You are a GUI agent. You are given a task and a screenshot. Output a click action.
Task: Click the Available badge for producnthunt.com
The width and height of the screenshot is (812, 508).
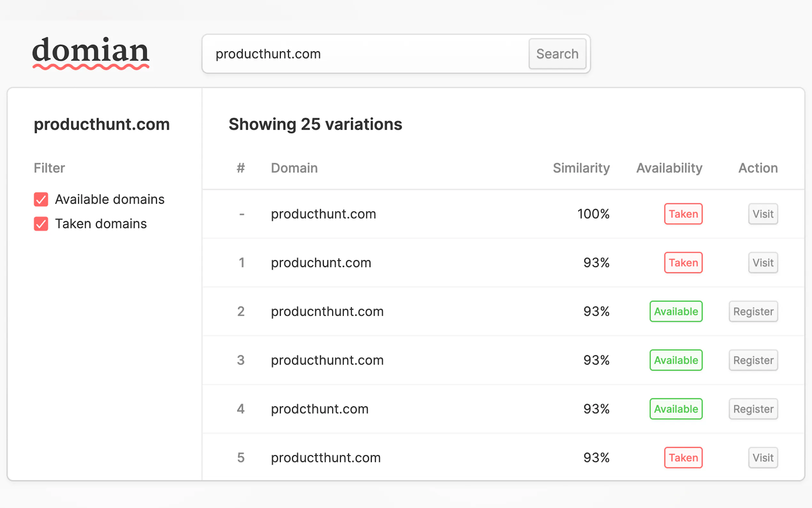(x=676, y=311)
